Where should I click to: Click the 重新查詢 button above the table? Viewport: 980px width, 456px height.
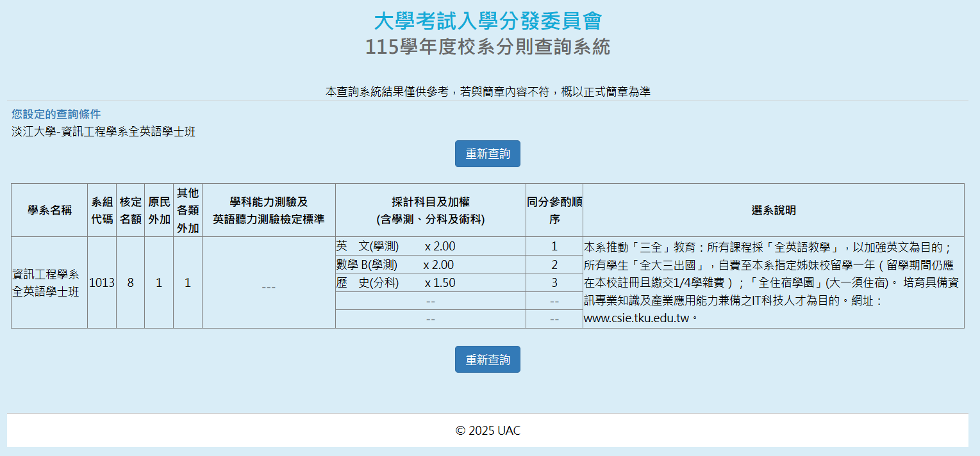[487, 154]
